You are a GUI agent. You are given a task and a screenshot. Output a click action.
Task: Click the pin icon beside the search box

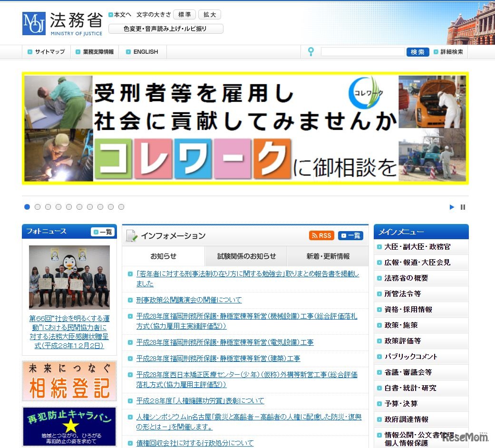[x=311, y=51]
